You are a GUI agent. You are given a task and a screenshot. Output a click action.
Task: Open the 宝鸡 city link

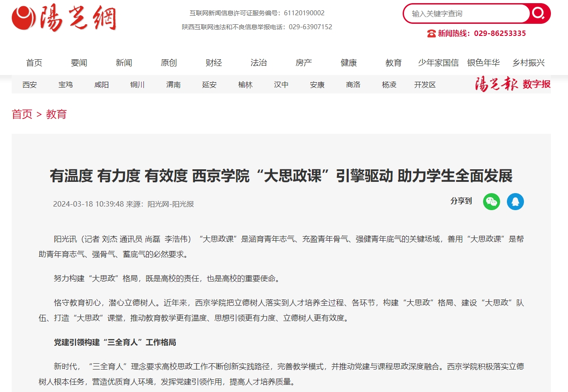(66, 84)
